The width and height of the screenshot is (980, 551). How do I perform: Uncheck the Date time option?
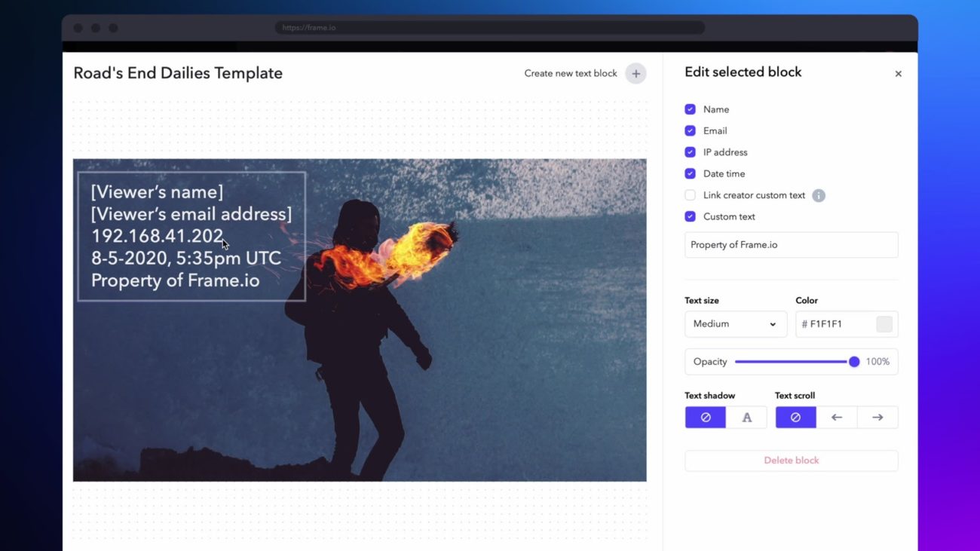pos(690,173)
